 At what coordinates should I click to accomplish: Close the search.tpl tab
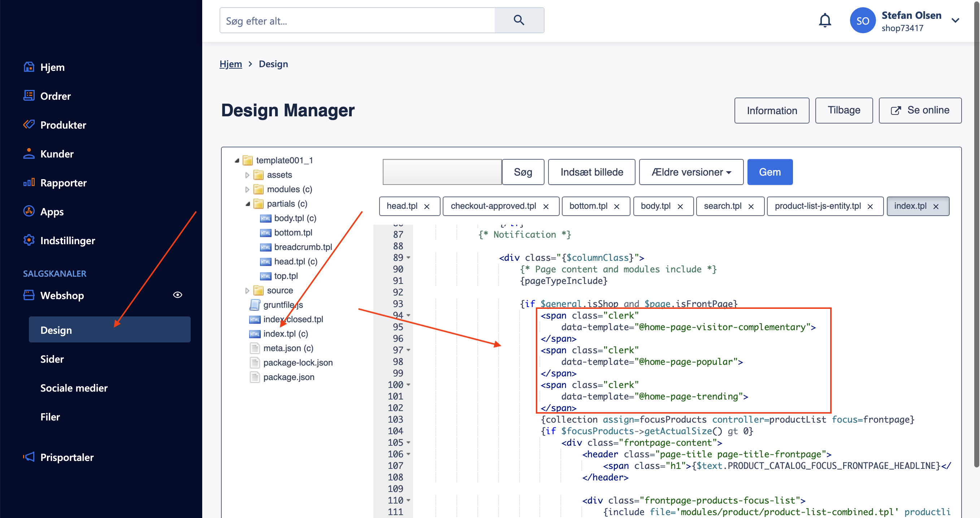click(751, 206)
